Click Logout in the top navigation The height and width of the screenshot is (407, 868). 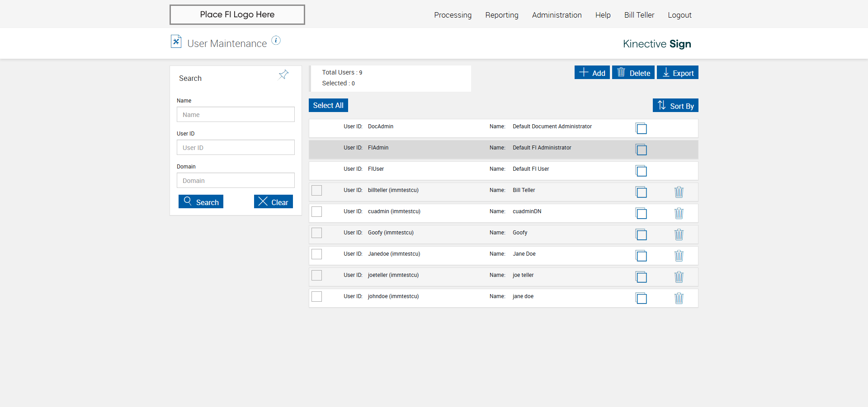[680, 15]
